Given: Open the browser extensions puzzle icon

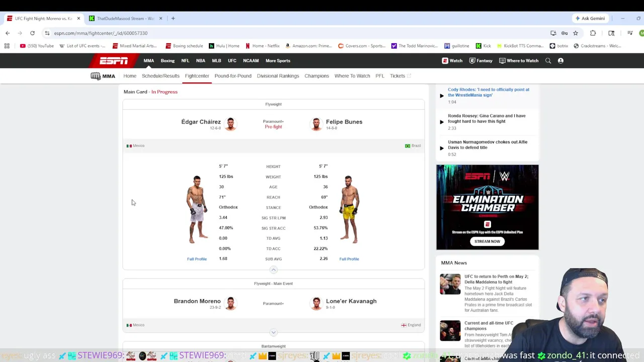Looking at the screenshot, I should pyautogui.click(x=593, y=33).
